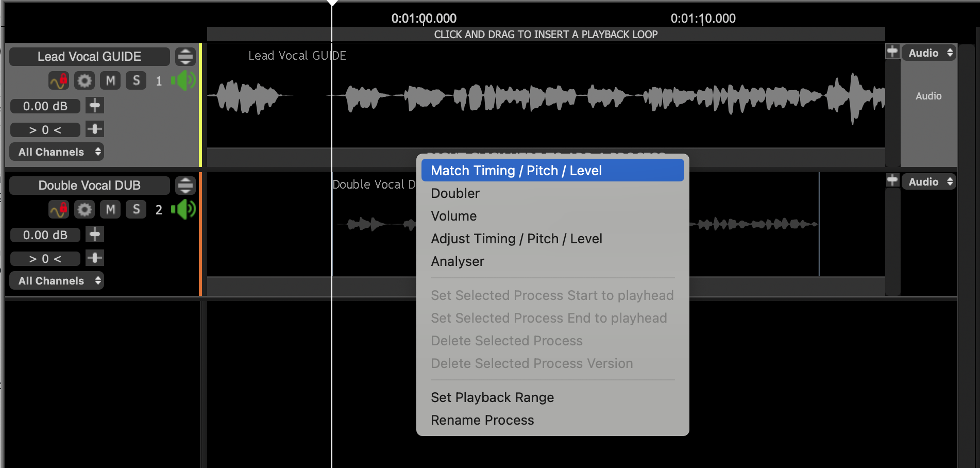Click the playback loop insertion bar
This screenshot has height=468, width=980.
click(546, 35)
